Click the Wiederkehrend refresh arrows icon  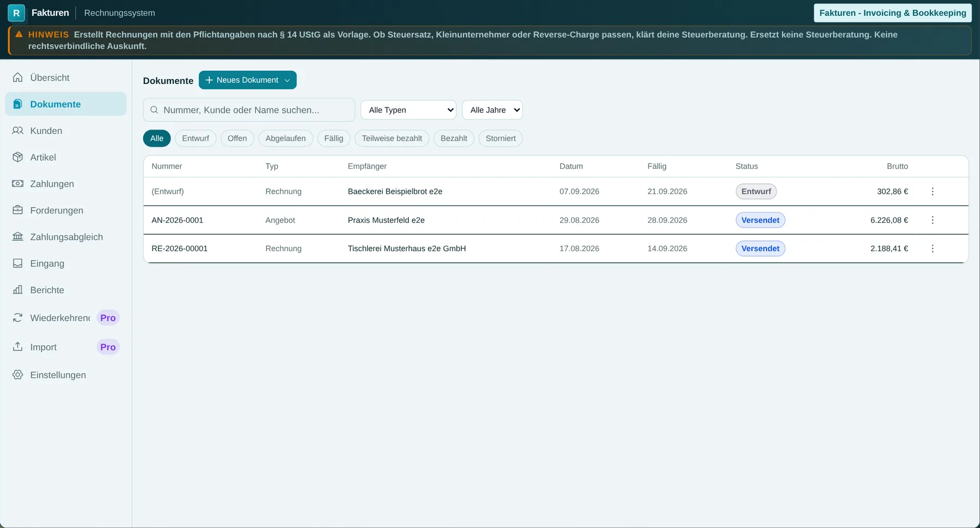[x=18, y=318]
